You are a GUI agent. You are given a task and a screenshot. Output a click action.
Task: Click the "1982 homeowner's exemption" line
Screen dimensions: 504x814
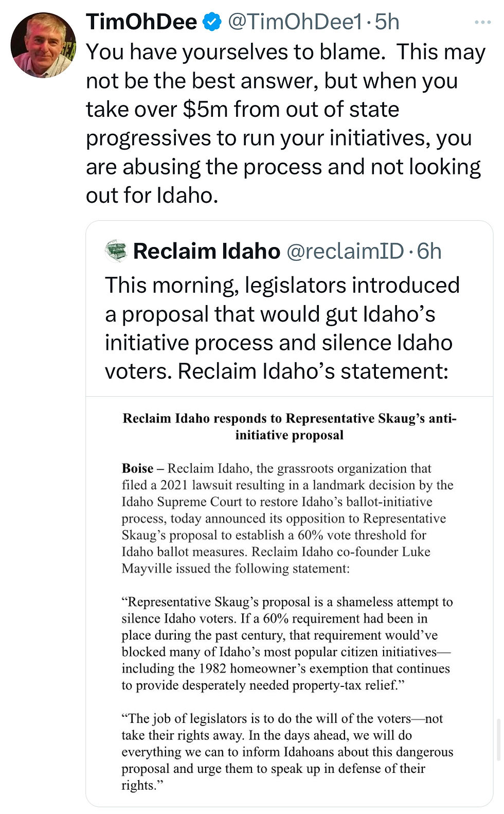pos(285,668)
